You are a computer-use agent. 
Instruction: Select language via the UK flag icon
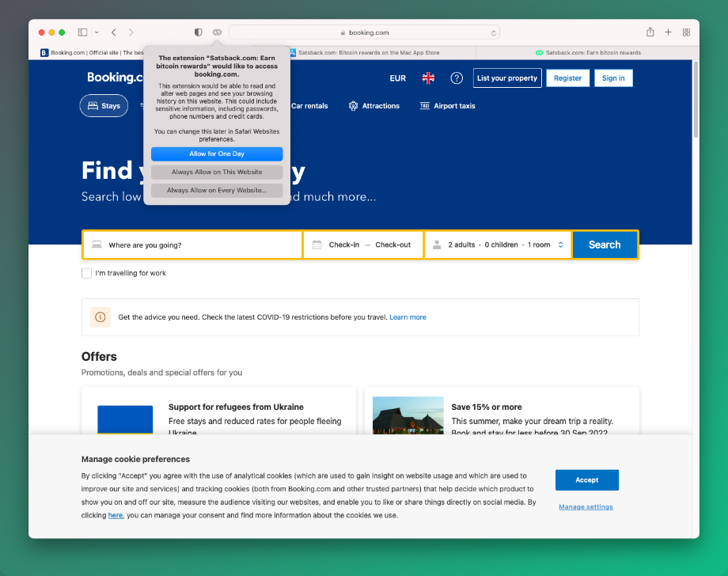point(428,78)
